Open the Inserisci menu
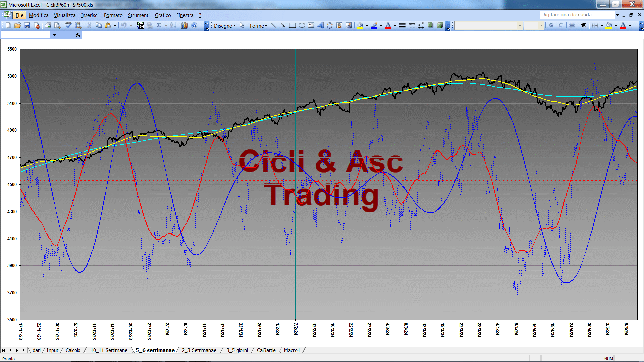 pyautogui.click(x=90, y=15)
